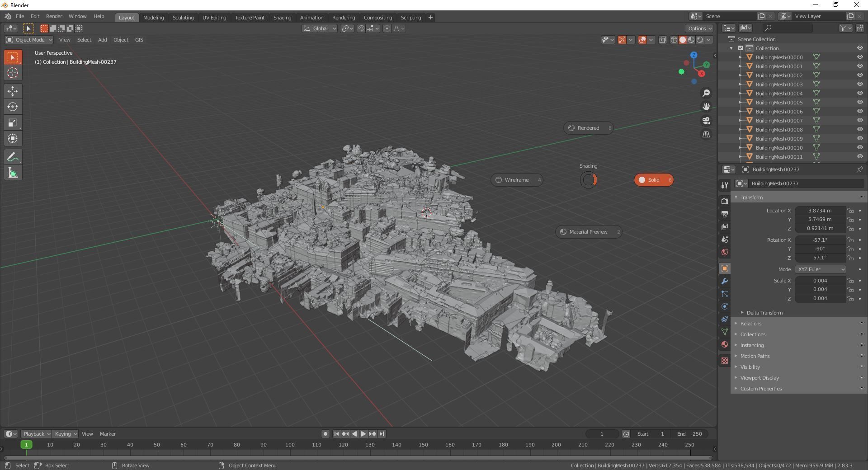Open the Object Mode dropdown
This screenshot has width=868, height=470.
pos(29,40)
